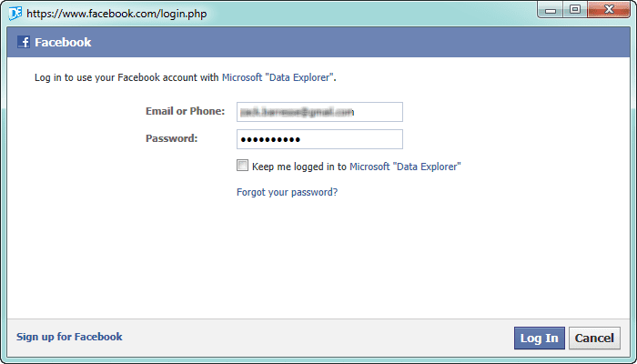Click Forgot your password? link
637x364 pixels.
(x=288, y=192)
